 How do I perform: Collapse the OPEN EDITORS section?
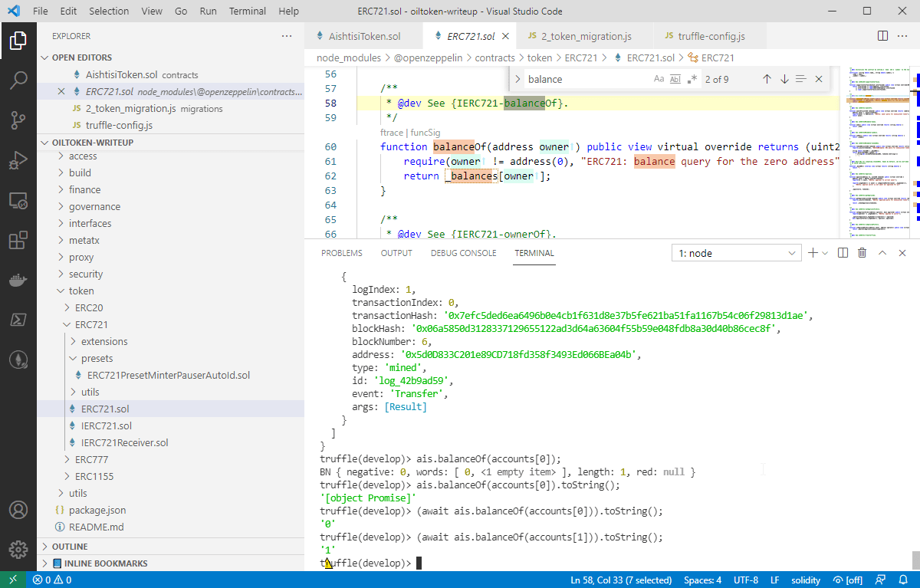pos(170,57)
